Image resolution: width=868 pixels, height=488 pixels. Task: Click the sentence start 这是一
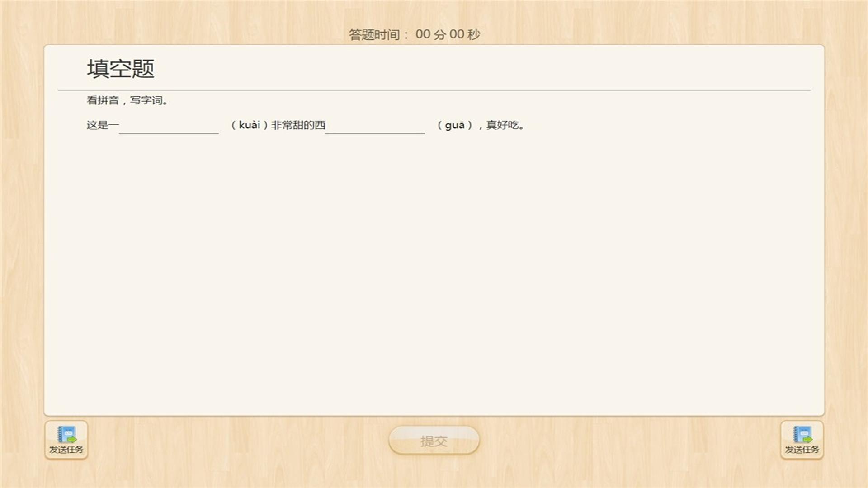[x=103, y=125]
